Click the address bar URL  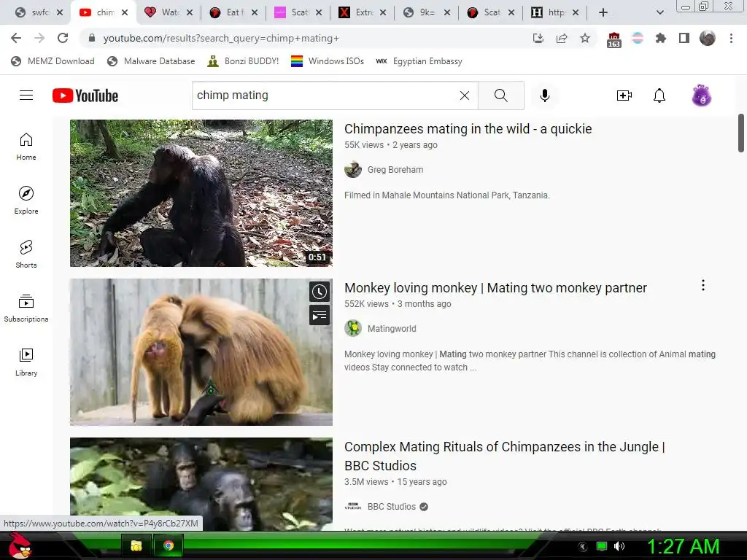(x=221, y=38)
